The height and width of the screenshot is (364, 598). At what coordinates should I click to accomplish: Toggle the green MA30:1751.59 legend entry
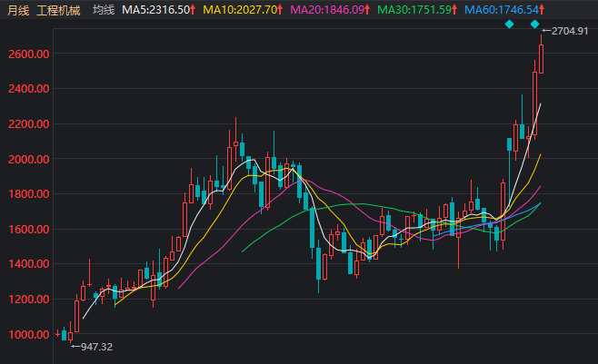click(414, 9)
